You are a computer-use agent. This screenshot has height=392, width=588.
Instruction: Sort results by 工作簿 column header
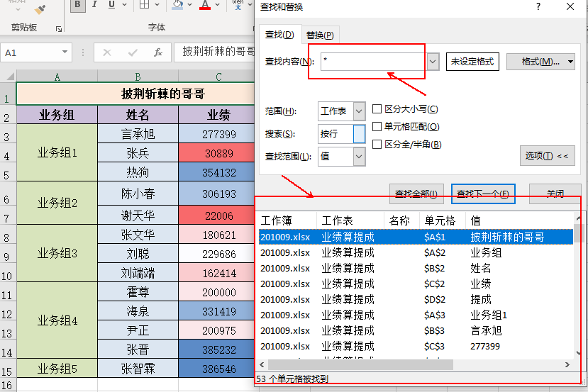click(287, 220)
